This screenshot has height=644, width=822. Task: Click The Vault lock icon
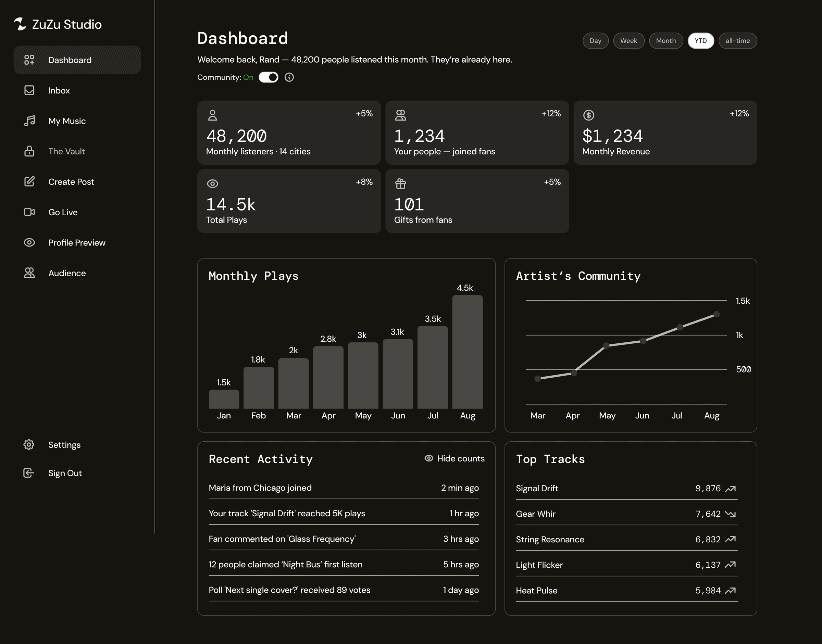(x=29, y=151)
